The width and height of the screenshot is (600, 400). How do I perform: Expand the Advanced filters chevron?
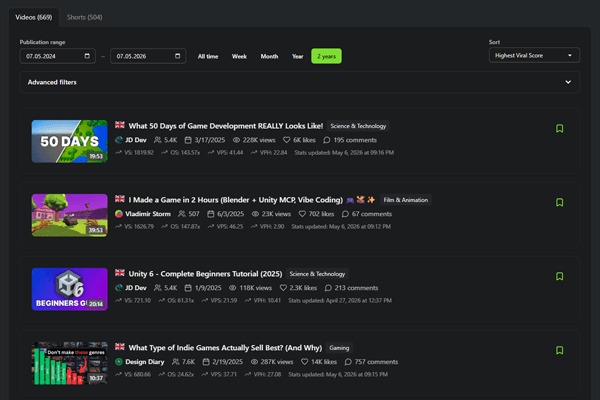[x=568, y=82]
